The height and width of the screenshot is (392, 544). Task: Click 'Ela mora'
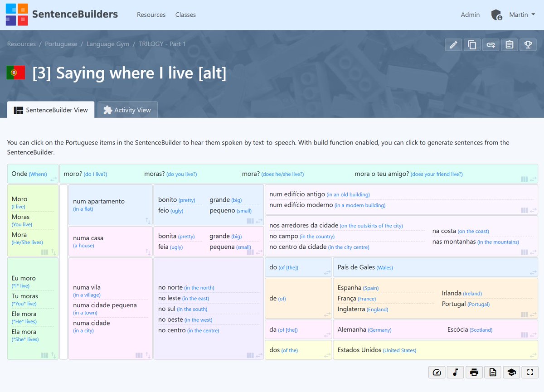coord(24,332)
